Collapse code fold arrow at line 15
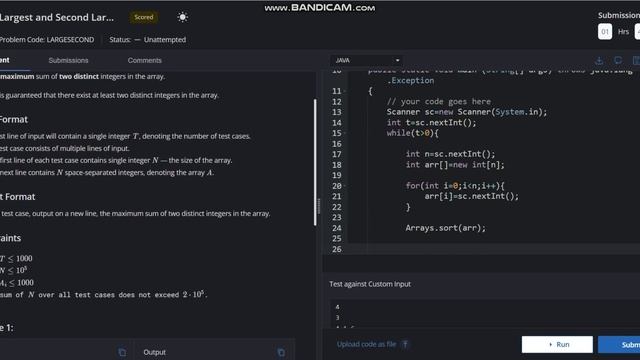This screenshot has height=360, width=640. pos(345,133)
